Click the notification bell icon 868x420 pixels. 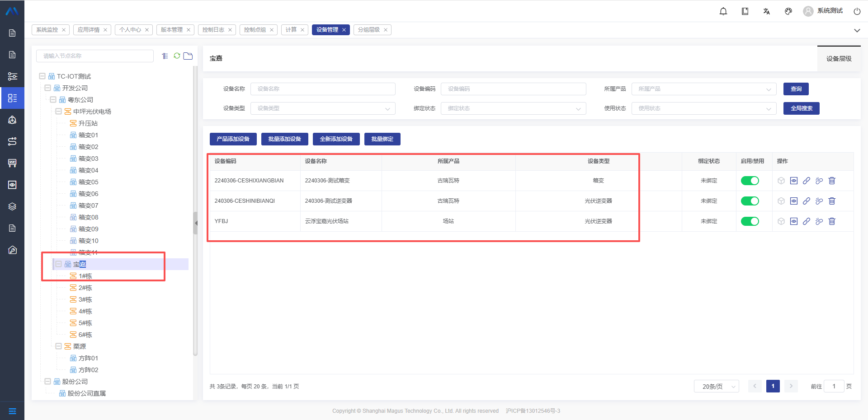click(x=723, y=11)
